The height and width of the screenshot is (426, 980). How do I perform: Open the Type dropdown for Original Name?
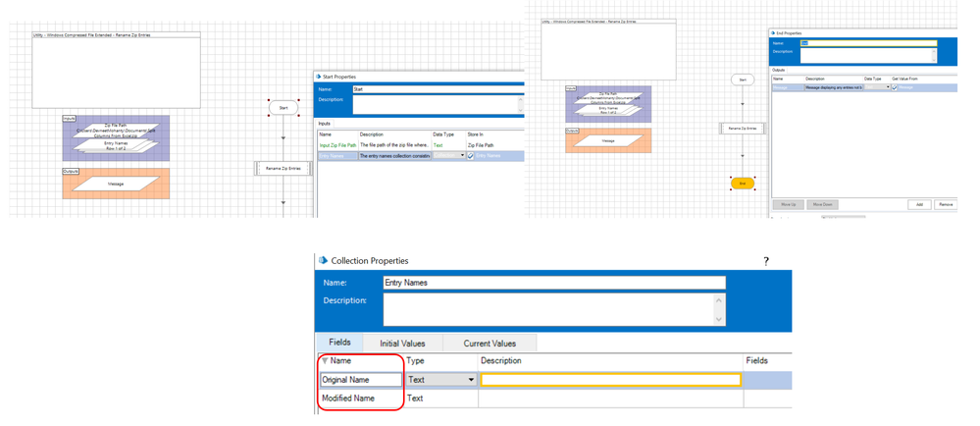(471, 379)
